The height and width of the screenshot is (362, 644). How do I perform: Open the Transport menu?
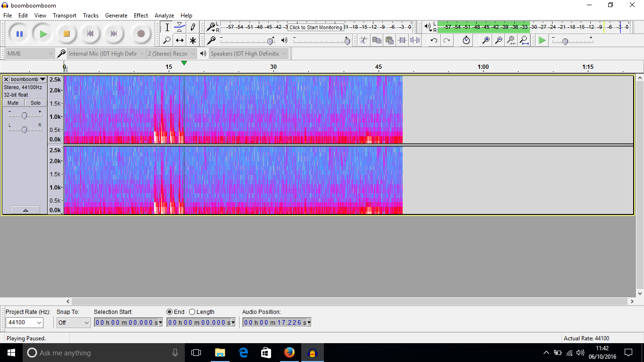tap(65, 16)
